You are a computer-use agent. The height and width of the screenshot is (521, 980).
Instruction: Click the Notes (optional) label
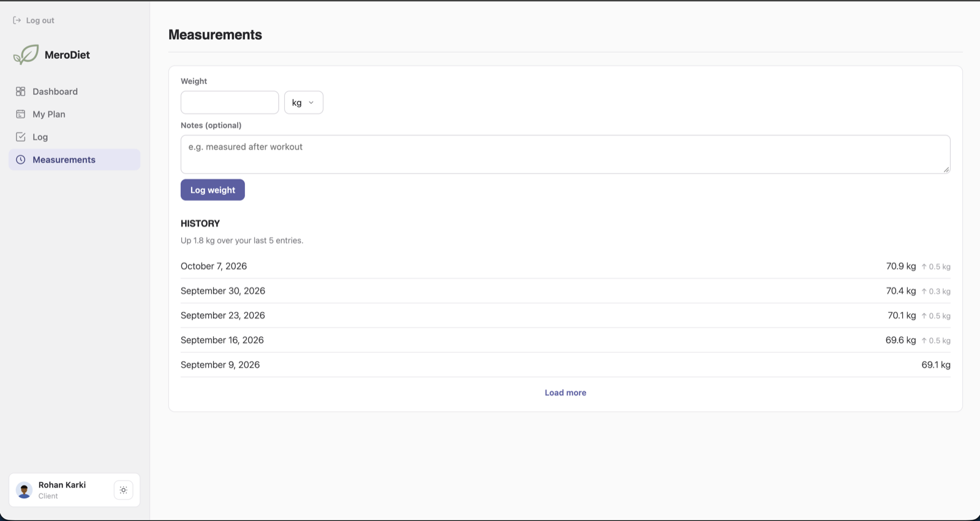pos(211,125)
